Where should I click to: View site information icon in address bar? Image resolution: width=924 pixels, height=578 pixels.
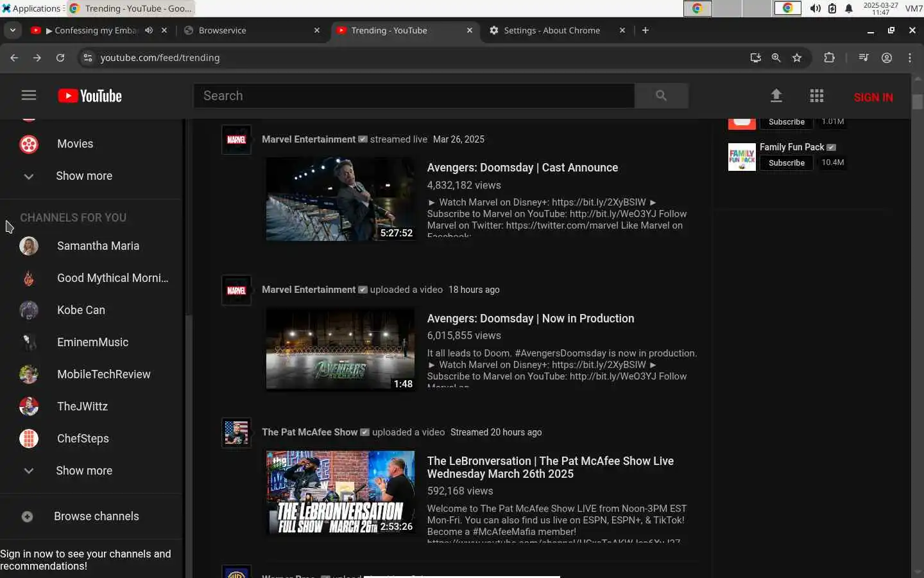tap(88, 58)
